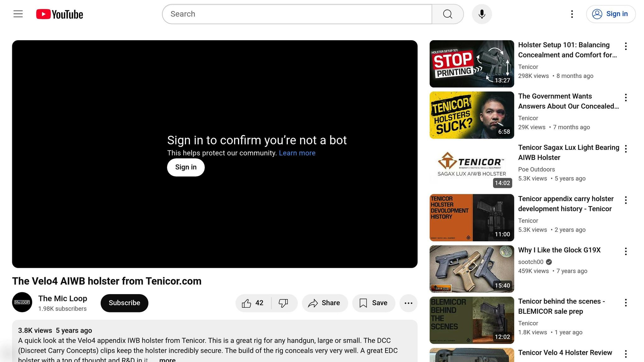644x362 pixels.
Task: Open options for BLEMICOR sale prep video
Action: click(x=626, y=303)
